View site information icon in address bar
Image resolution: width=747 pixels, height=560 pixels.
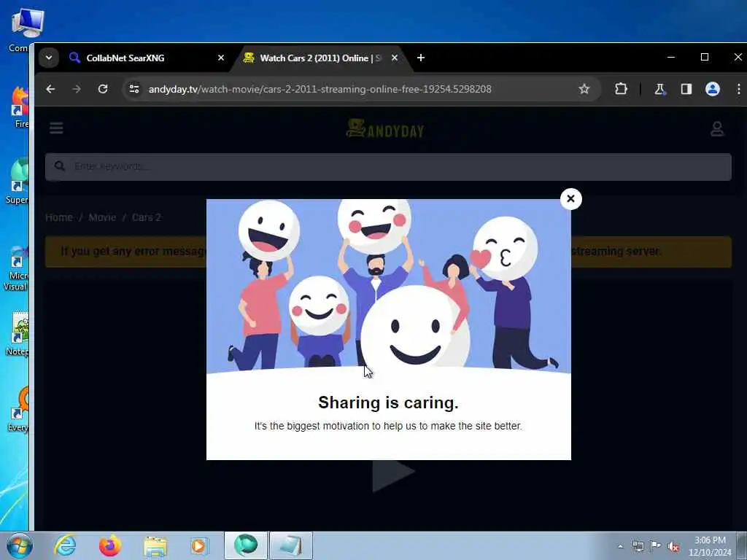pyautogui.click(x=134, y=89)
